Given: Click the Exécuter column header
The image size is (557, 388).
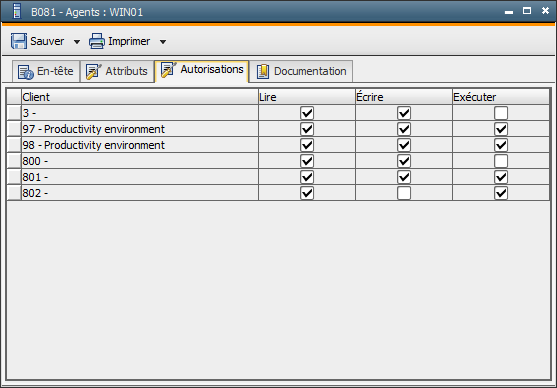Looking at the screenshot, I should [501, 97].
